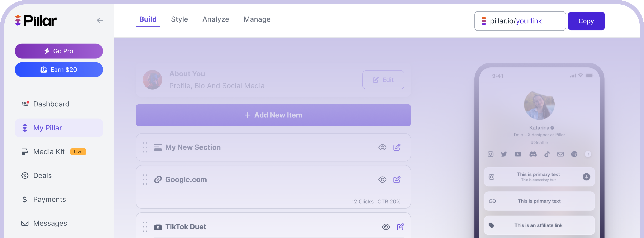Click the section icon beside My New Section

coord(158,147)
